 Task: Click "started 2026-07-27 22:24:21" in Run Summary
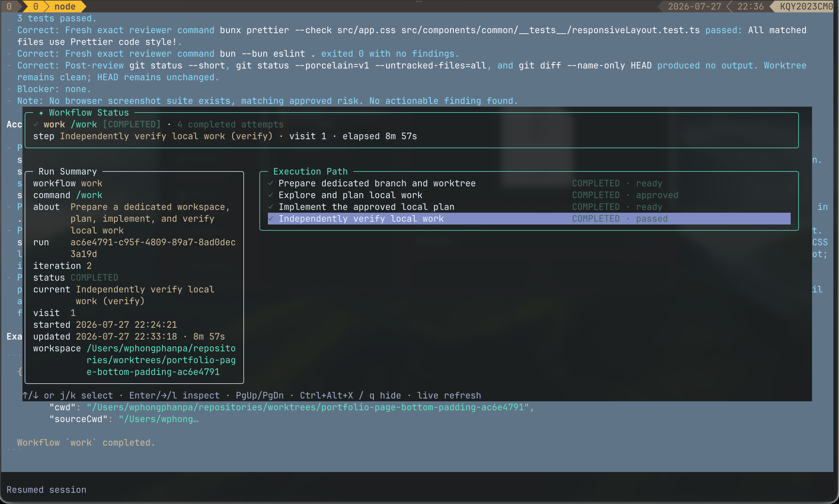click(x=105, y=325)
